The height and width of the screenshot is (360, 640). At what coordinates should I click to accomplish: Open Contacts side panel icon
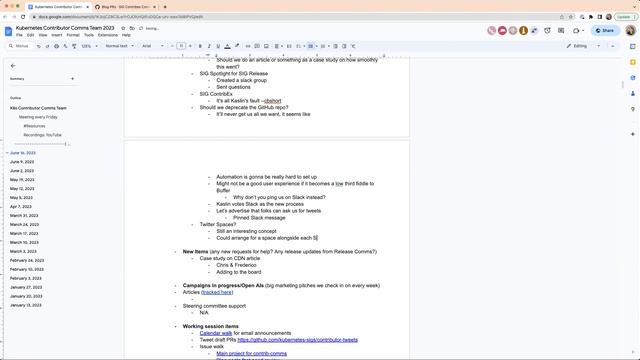[633, 93]
